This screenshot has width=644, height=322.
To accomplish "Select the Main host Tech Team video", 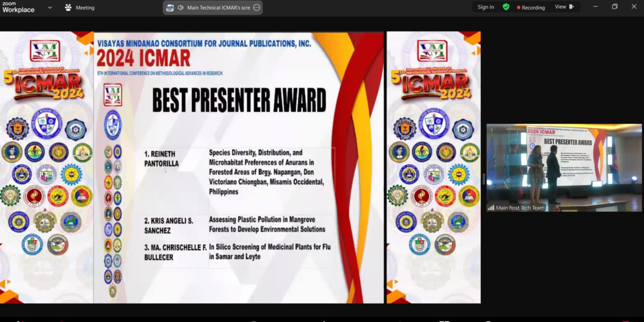I will 564,168.
